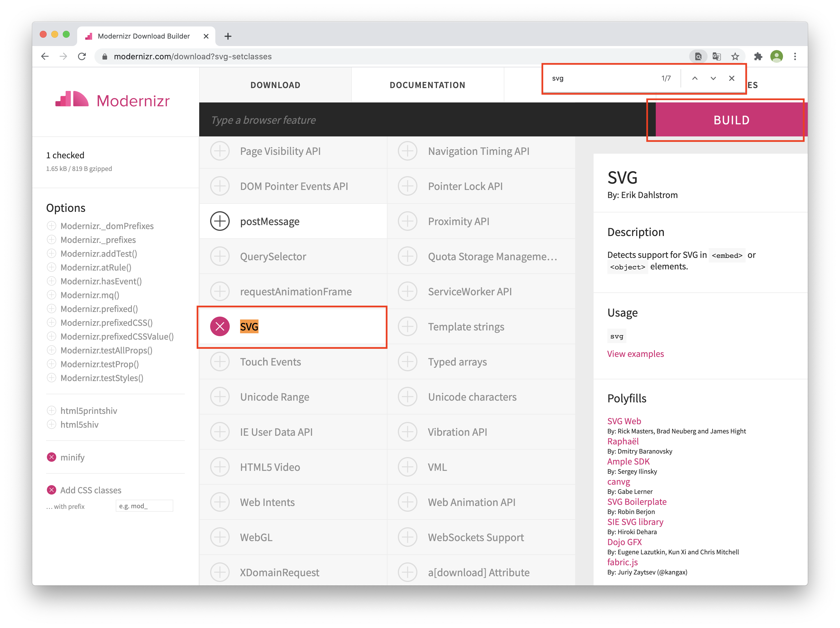Click the browser reload page icon
The image size is (840, 628).
click(82, 57)
